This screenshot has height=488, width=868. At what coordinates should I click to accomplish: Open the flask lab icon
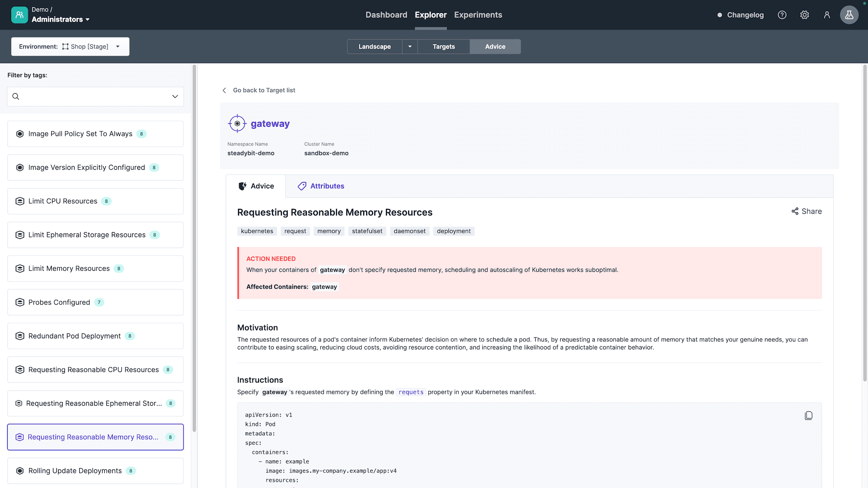tap(849, 15)
